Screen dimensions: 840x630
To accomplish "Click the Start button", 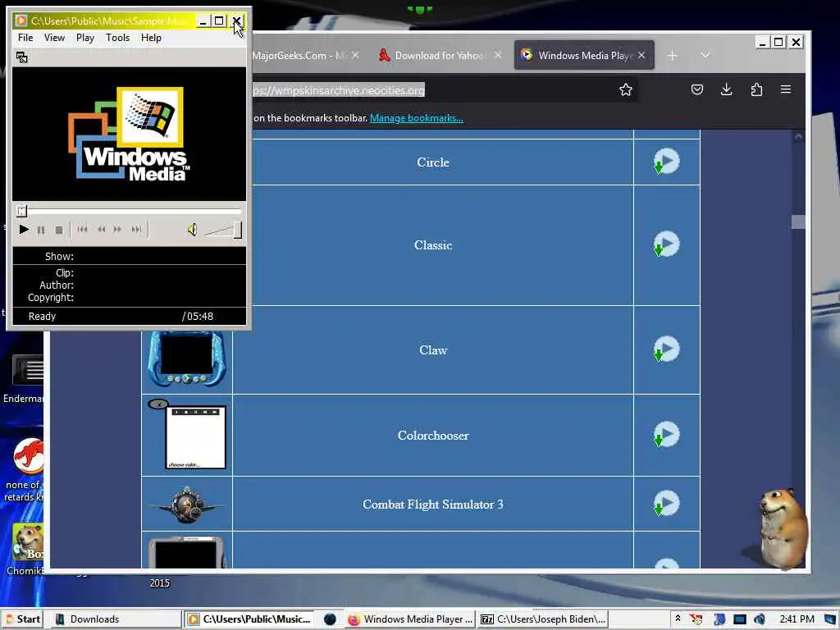I will click(22, 619).
